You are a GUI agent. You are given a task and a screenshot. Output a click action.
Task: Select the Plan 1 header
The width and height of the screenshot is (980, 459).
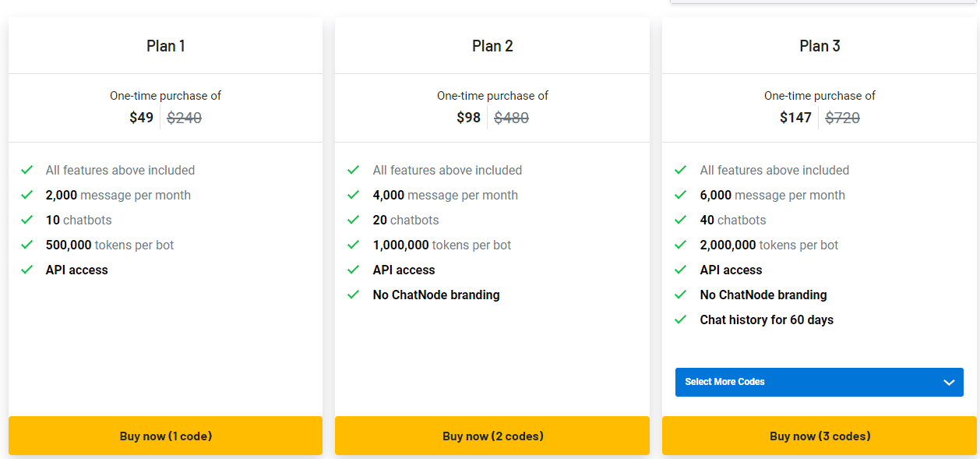(x=165, y=46)
